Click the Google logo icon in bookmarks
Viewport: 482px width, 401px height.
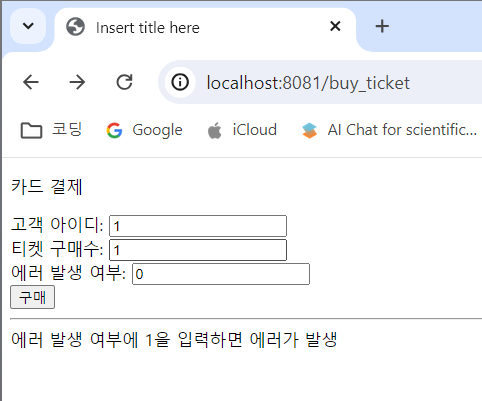[x=114, y=130]
